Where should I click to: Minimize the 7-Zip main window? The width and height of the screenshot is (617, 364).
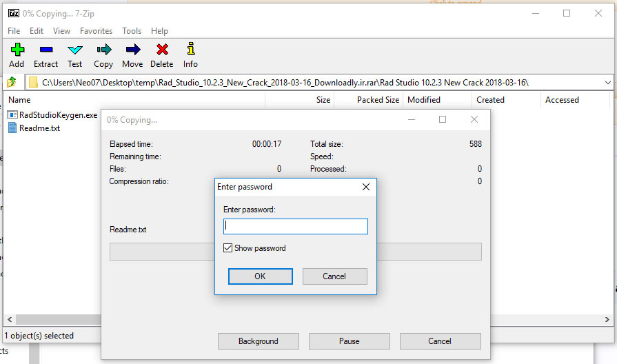click(536, 13)
